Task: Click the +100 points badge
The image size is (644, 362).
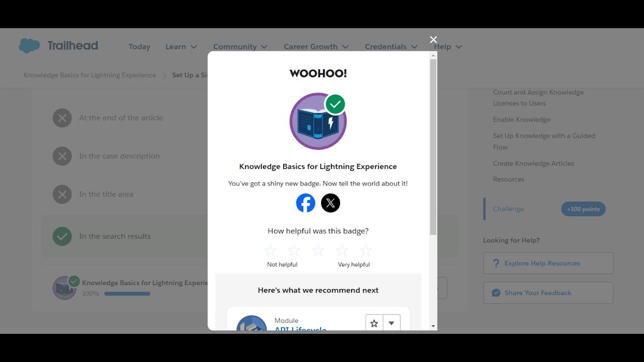Action: [583, 209]
